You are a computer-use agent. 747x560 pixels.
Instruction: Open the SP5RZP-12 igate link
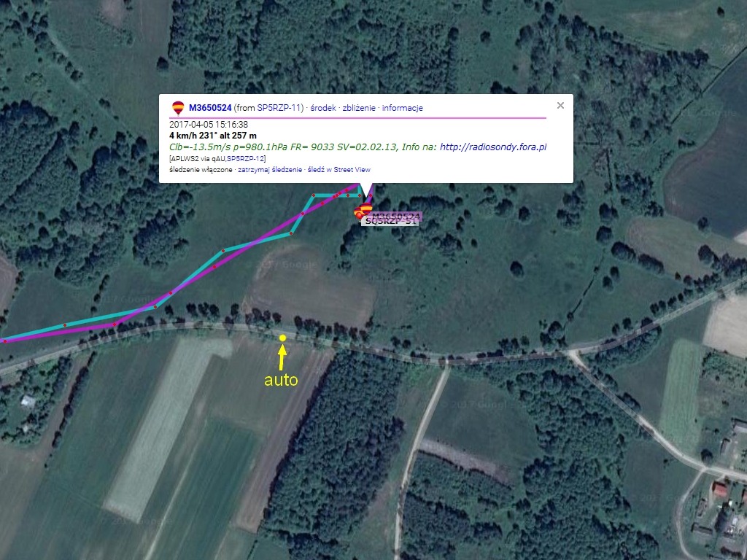[x=245, y=158]
